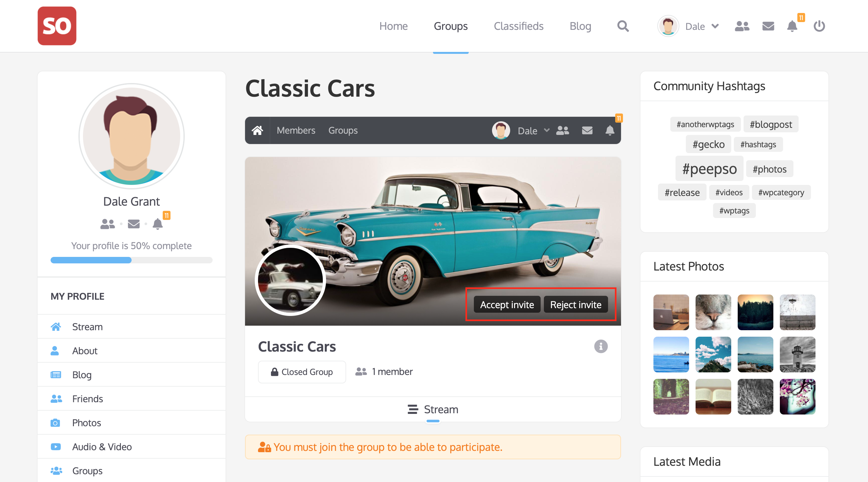
Task: Click the camera icon beside Photos
Action: pyautogui.click(x=55, y=422)
